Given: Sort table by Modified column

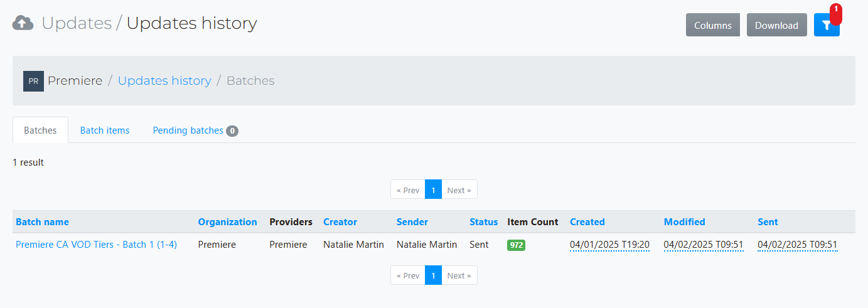Looking at the screenshot, I should 685,222.
